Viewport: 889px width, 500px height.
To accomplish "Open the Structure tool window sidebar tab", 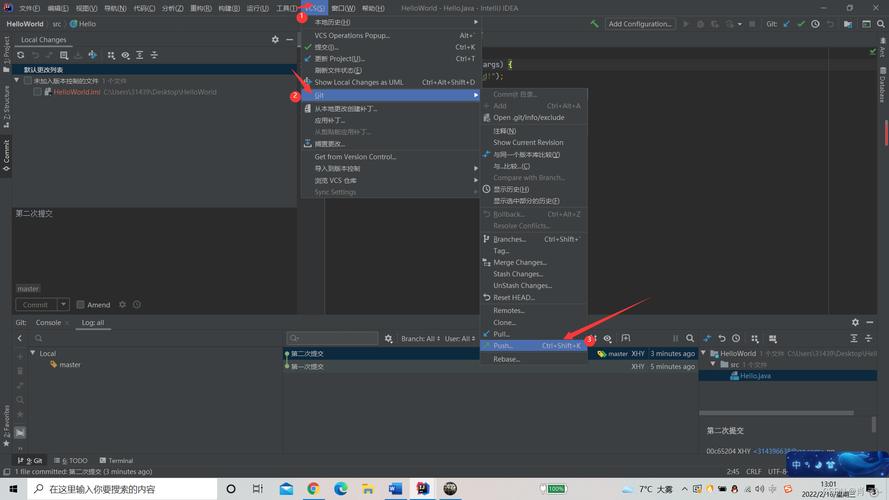I will (x=6, y=107).
